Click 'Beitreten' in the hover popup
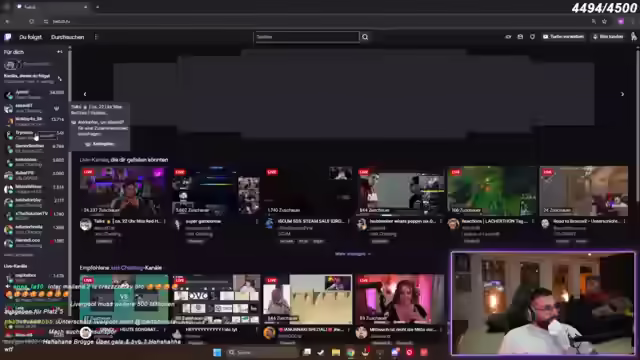The height and width of the screenshot is (360, 640). pyautogui.click(x=100, y=144)
